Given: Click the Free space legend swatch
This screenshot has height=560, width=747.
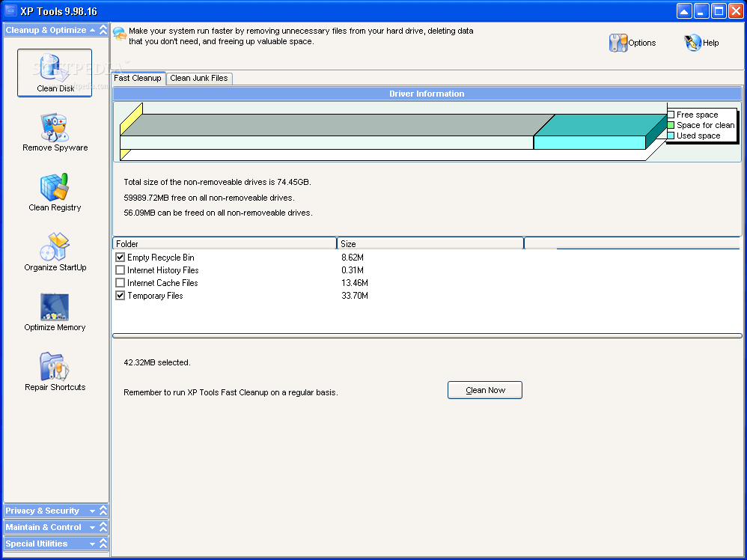Looking at the screenshot, I should point(671,115).
